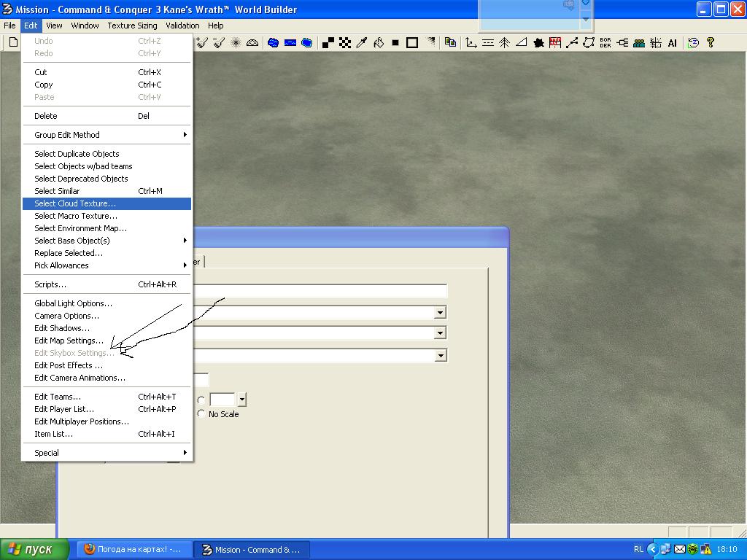
Task: Open Scripts from the Edit menu
Action: pyautogui.click(x=107, y=284)
